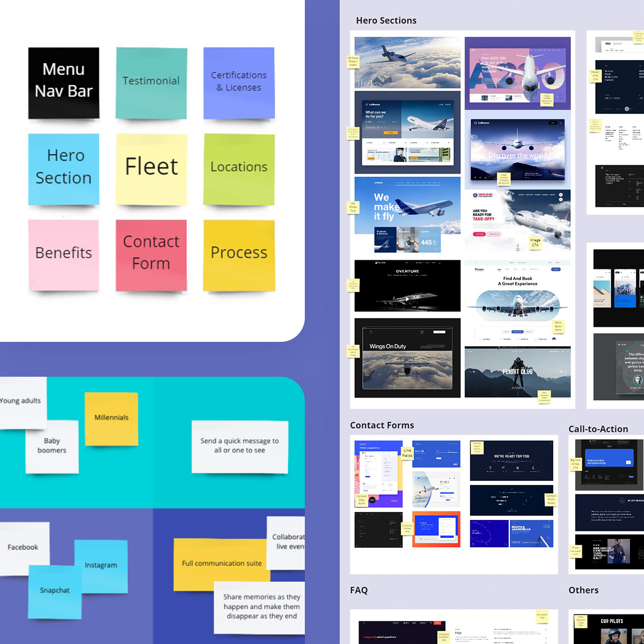Select the Certifications & Licenses purple note
The width and height of the screenshot is (644, 644).
pos(239,83)
